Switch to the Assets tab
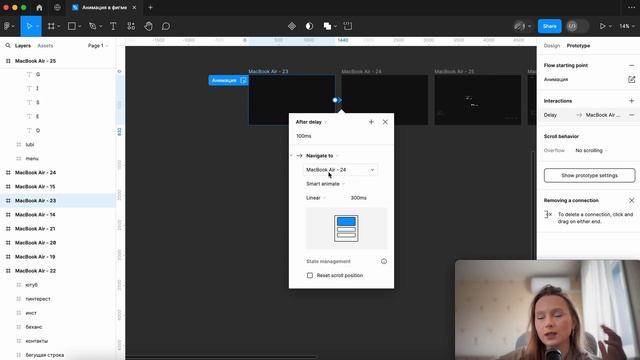Image resolution: width=640 pixels, height=360 pixels. click(x=45, y=46)
